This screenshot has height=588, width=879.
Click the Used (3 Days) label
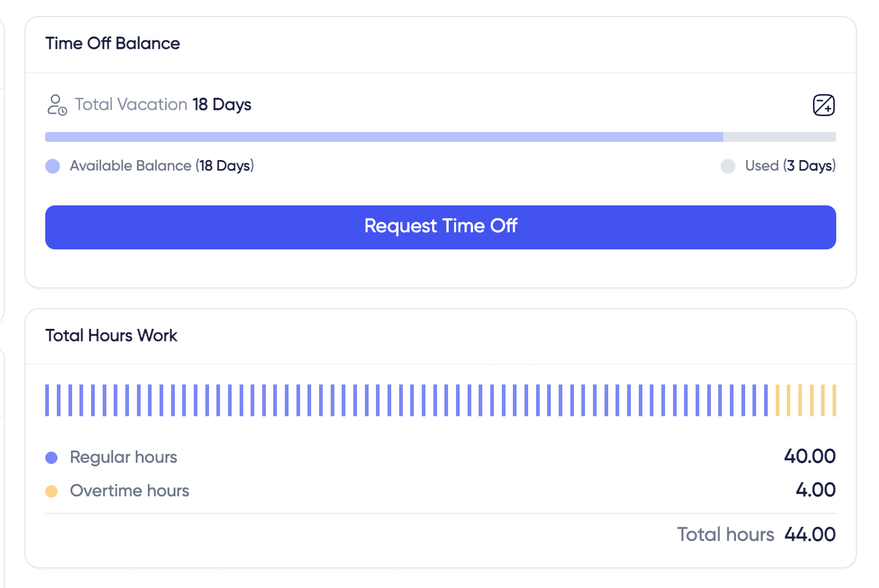[790, 166]
